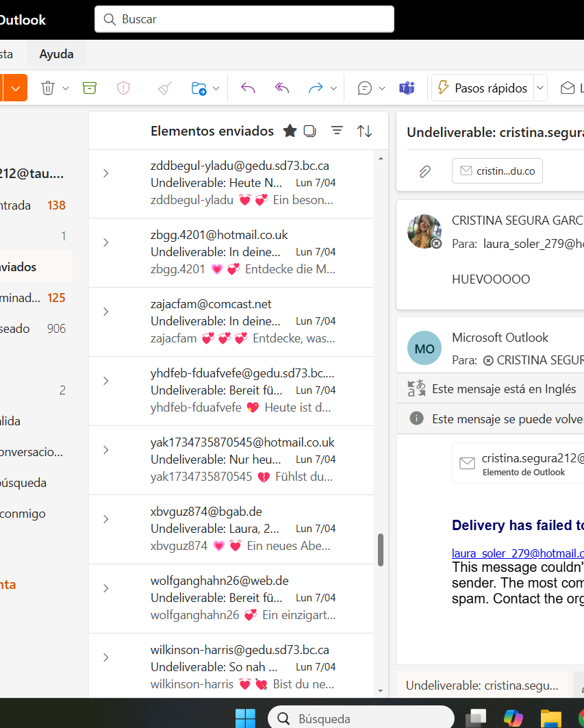Open the Pasos rápidos dropdown arrow
This screenshot has width=584, height=728.
[x=540, y=88]
